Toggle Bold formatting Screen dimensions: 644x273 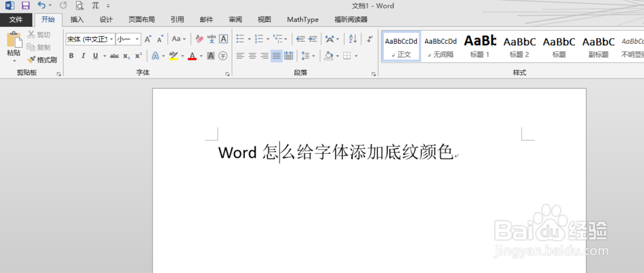pos(71,56)
